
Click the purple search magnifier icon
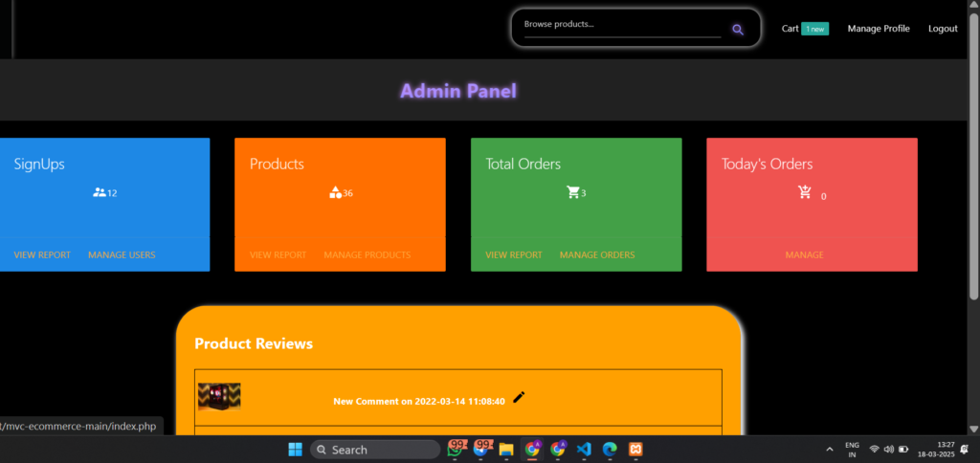click(x=738, y=30)
